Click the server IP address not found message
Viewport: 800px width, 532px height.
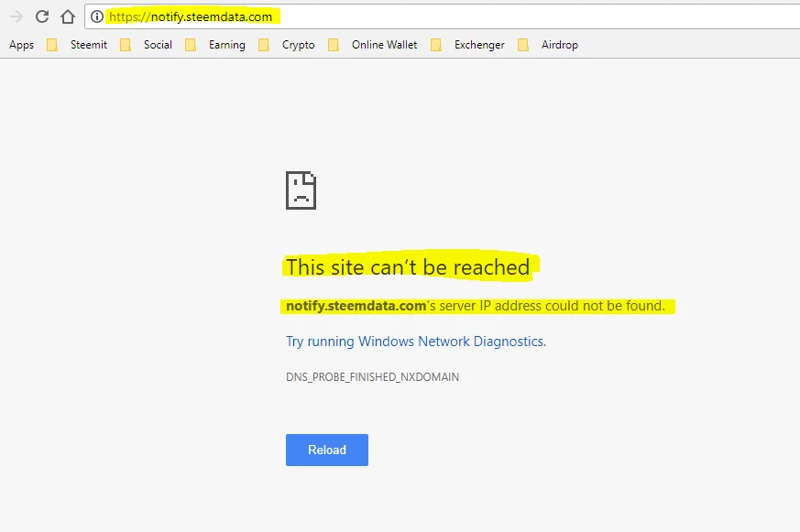pos(476,306)
